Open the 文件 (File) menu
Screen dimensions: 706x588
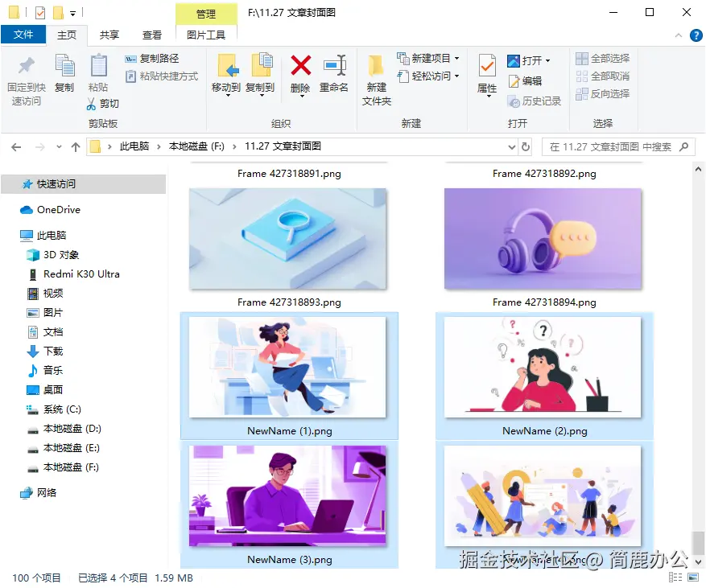tap(24, 35)
